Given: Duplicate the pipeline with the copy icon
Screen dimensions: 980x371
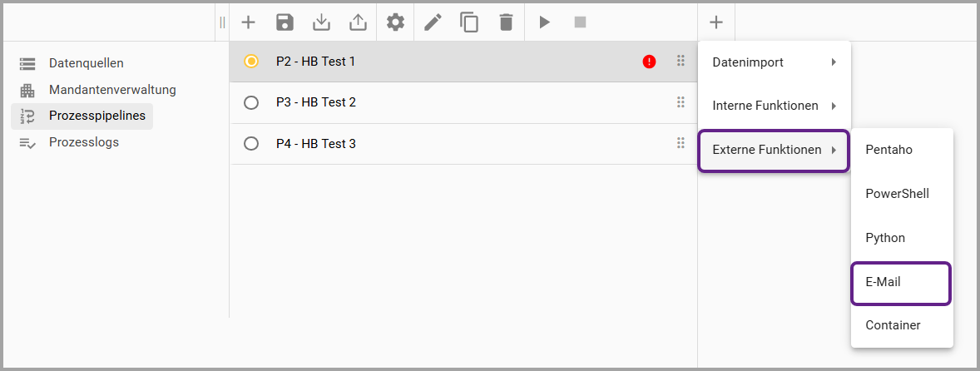Looking at the screenshot, I should click(469, 22).
